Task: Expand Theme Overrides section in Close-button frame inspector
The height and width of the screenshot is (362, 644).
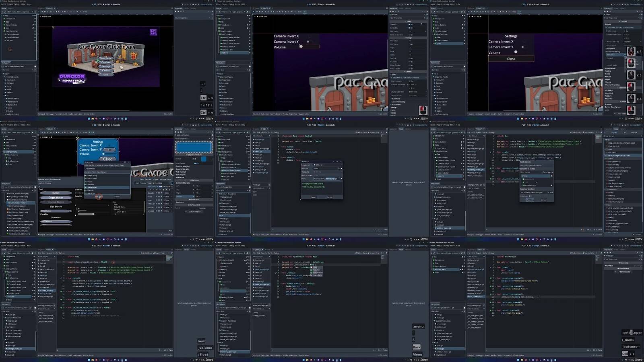Action: pos(613,85)
